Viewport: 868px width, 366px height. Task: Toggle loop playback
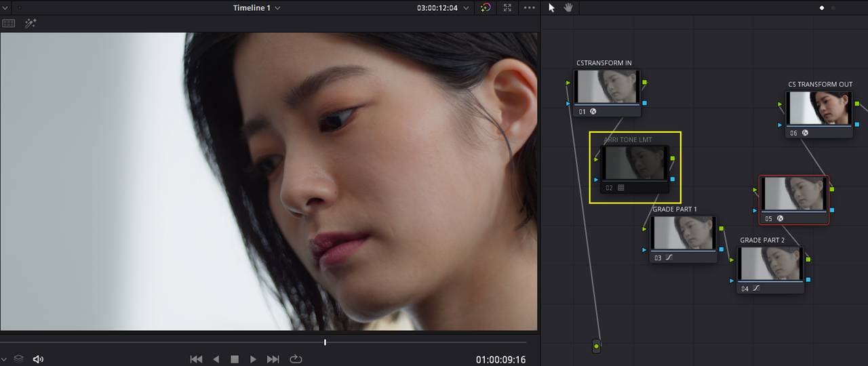pos(296,359)
